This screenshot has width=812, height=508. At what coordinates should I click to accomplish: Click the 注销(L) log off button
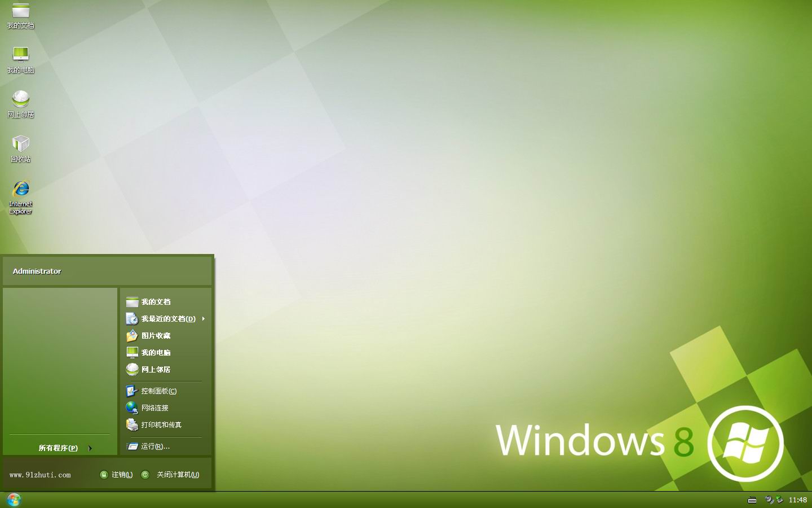click(116, 475)
